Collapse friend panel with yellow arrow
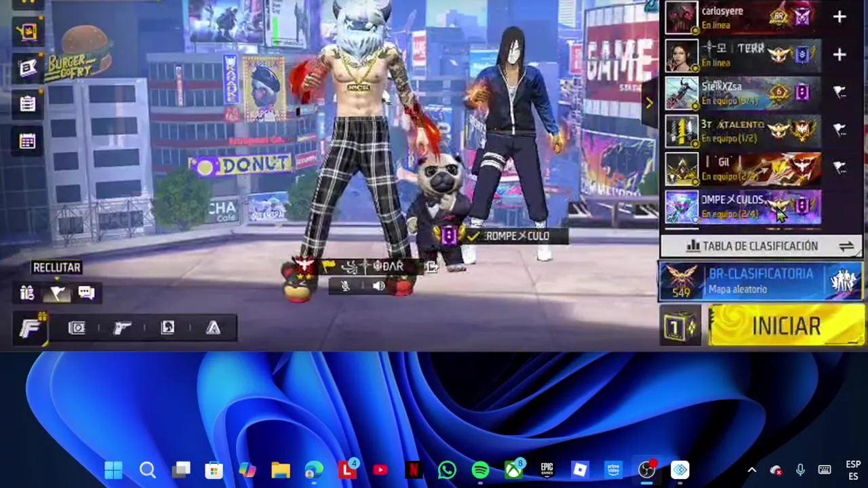Screen dimensions: 868x488 pos(649,103)
